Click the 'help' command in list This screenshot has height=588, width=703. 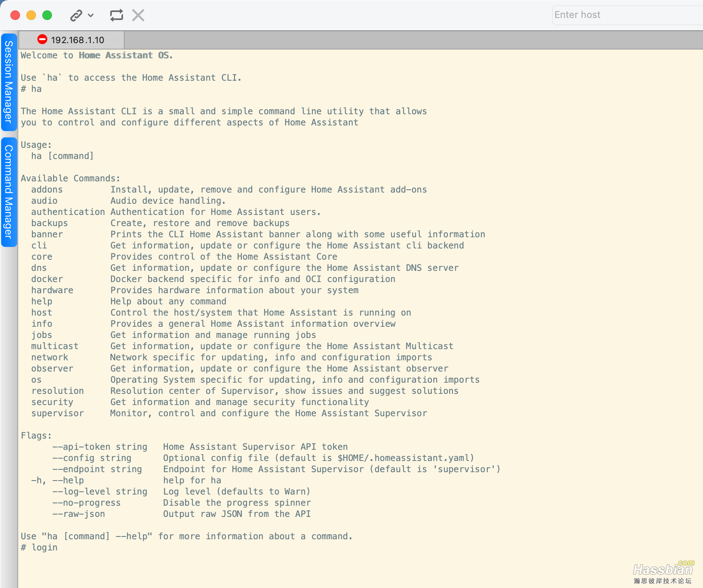coord(42,302)
